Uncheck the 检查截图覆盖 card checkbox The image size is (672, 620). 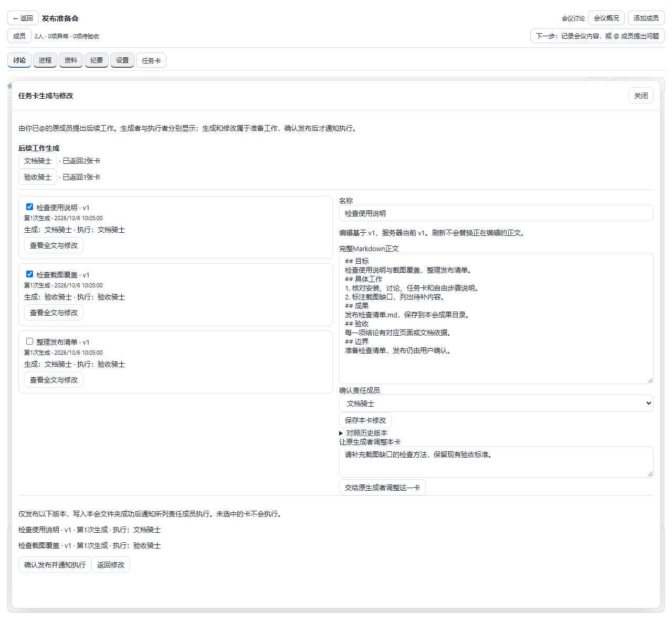pyautogui.click(x=30, y=274)
